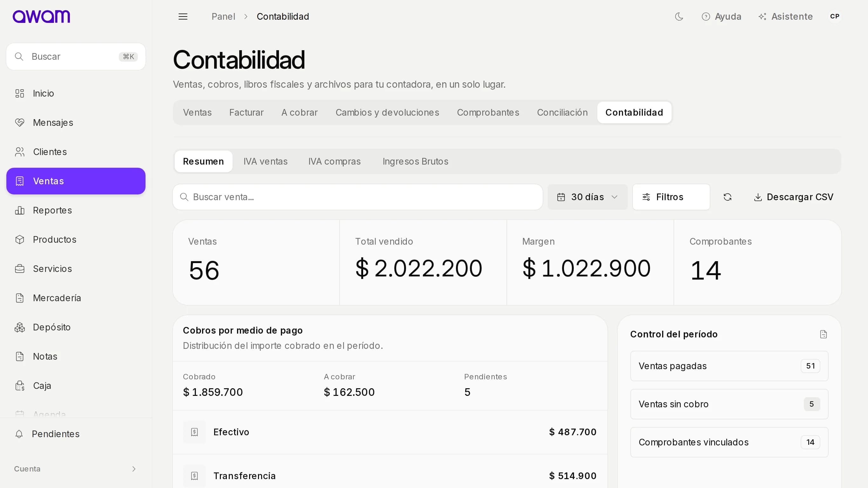The height and width of the screenshot is (488, 868).
Task: Click the Servicios briefcase icon
Action: (20, 268)
